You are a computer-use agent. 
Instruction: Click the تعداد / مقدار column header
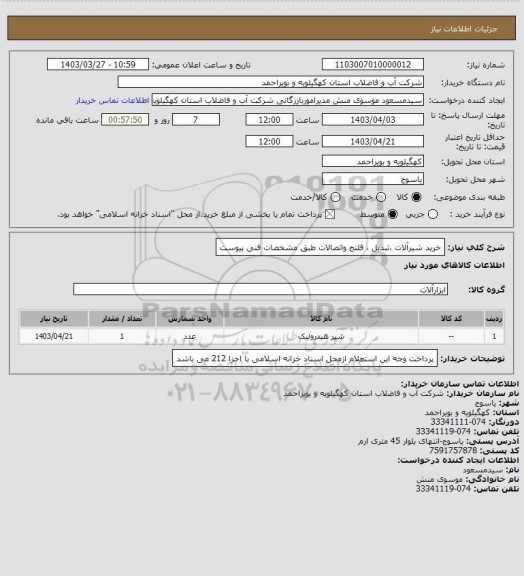click(x=122, y=318)
